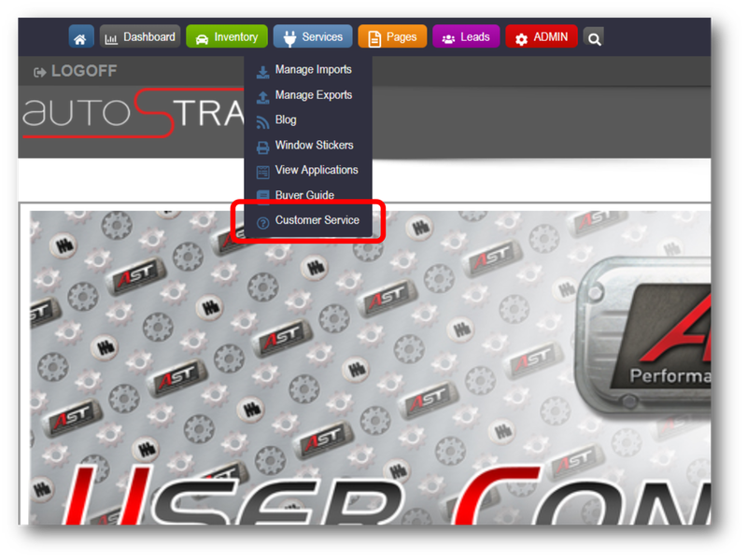Open the Inventory nav button
This screenshot has height=560, width=747.
(x=227, y=37)
